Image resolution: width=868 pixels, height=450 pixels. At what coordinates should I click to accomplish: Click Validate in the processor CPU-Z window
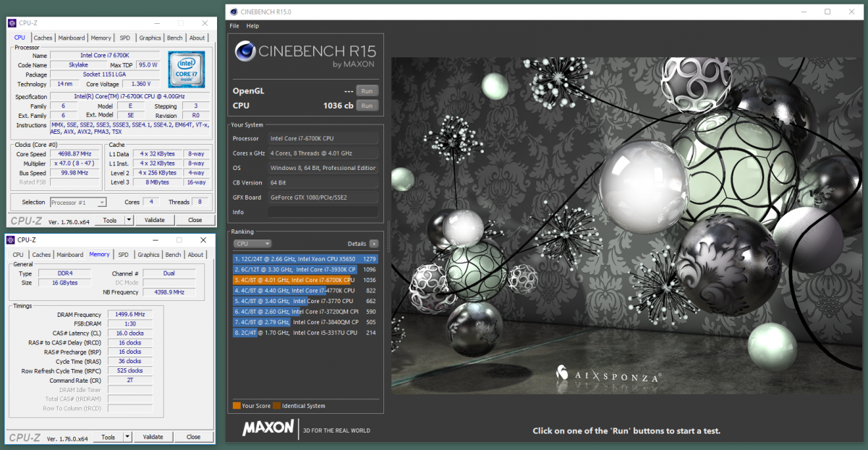(154, 220)
